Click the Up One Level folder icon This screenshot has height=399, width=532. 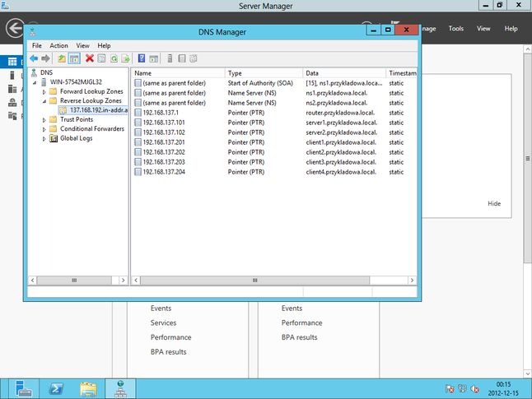coord(62,58)
